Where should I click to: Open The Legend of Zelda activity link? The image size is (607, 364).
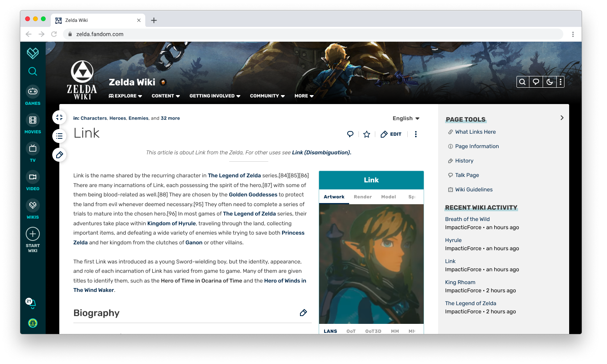coord(470,304)
